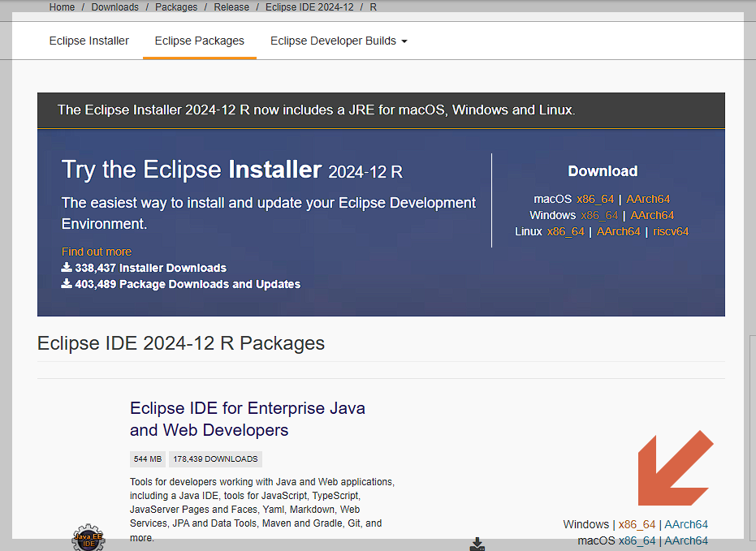Open Eclipse IDE 2024-12 breadcrumb

click(309, 7)
